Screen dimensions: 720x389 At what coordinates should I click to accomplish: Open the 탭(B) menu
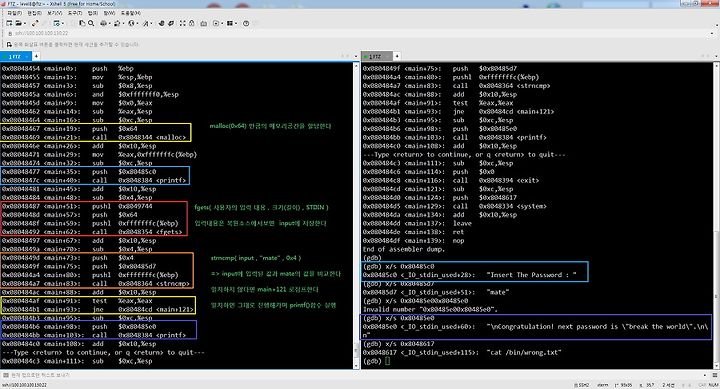click(93, 13)
